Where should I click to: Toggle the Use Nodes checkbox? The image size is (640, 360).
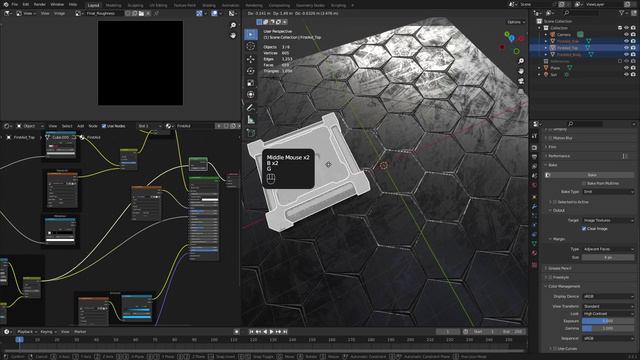click(x=104, y=126)
